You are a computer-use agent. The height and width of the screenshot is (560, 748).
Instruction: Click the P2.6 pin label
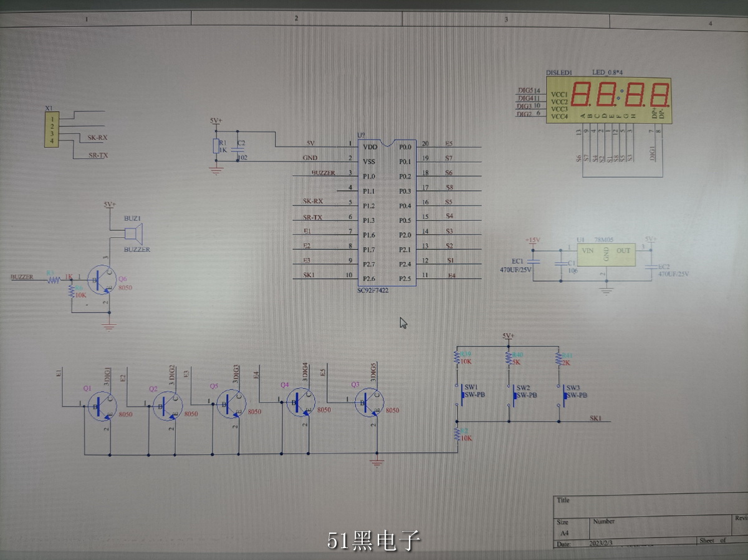[369, 279]
